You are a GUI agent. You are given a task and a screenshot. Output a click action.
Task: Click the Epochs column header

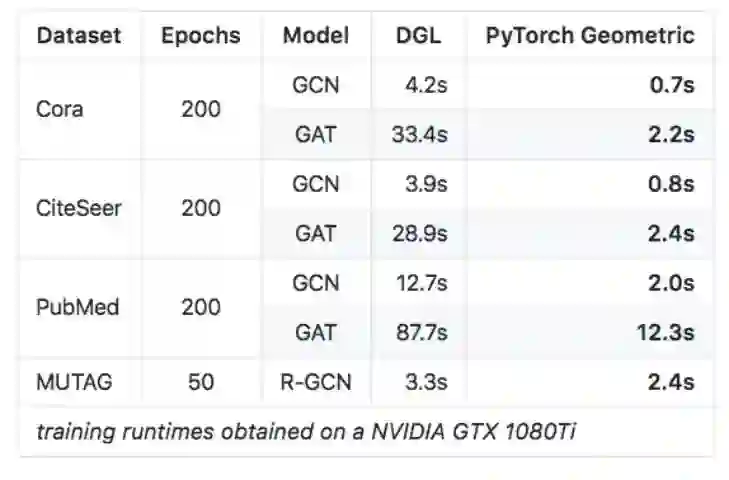(201, 36)
